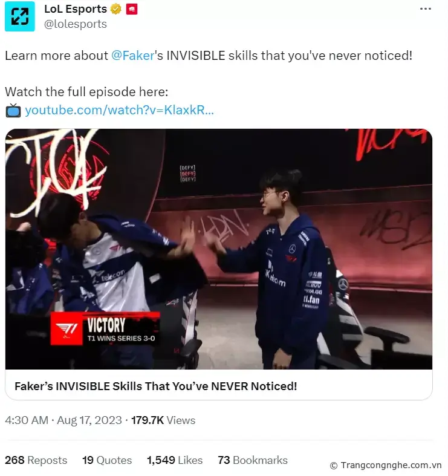Image resolution: width=448 pixels, height=476 pixels.
Task: Click the gold verified checkmark badge
Action: tap(115, 9)
